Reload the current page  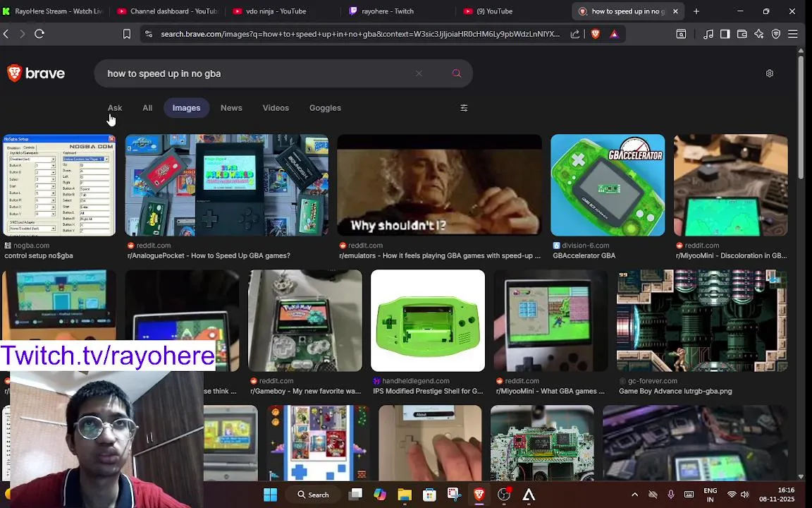[39, 34]
